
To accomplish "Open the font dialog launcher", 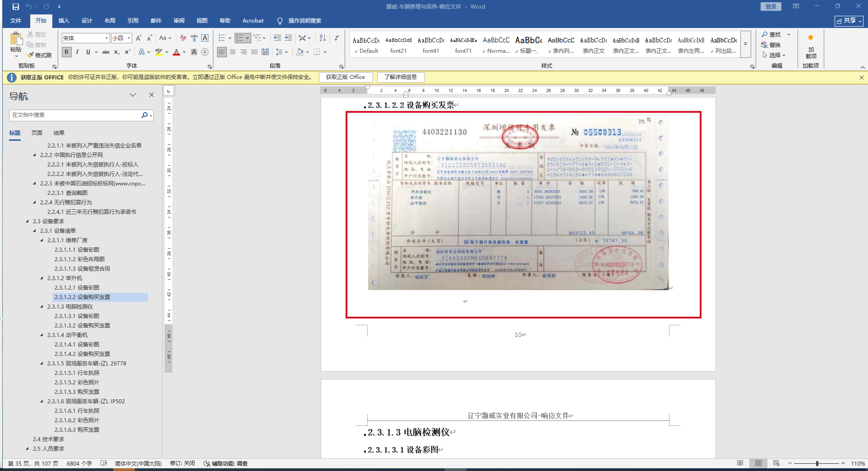I will pos(210,67).
